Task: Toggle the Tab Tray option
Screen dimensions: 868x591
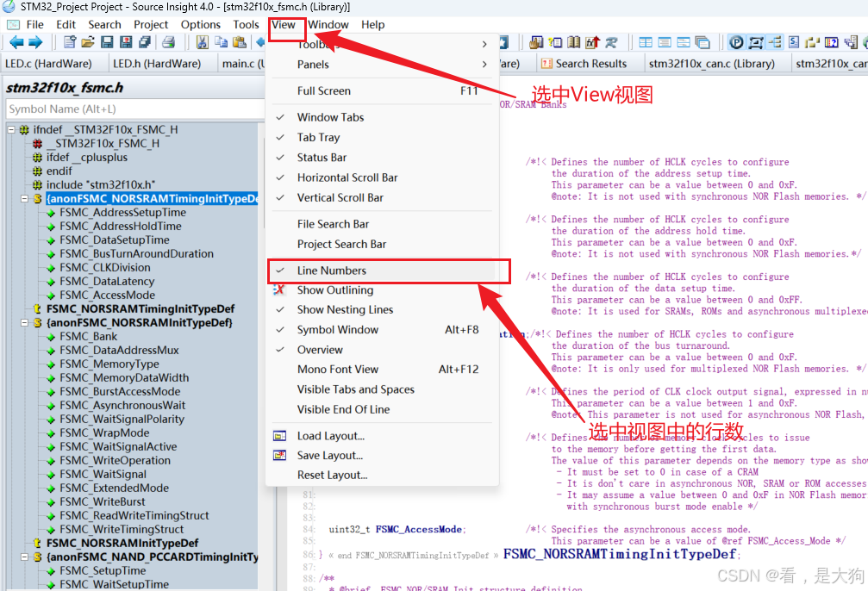Action: 383,137
